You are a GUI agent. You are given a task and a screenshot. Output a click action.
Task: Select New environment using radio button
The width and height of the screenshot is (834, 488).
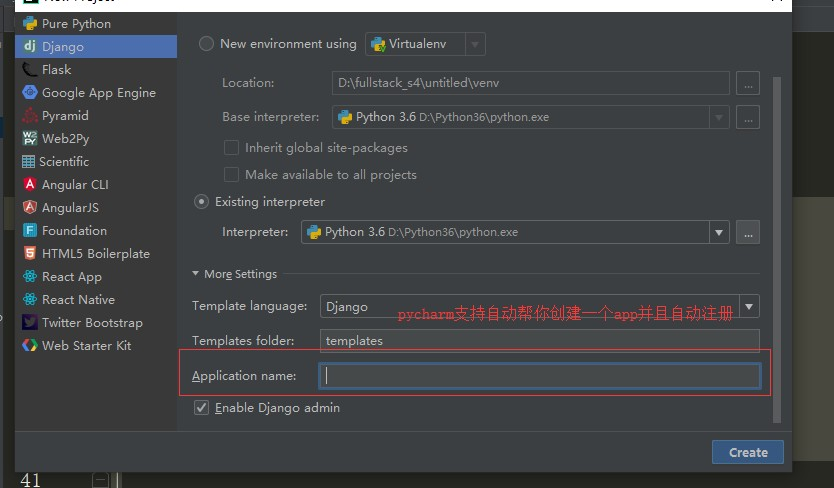point(206,44)
